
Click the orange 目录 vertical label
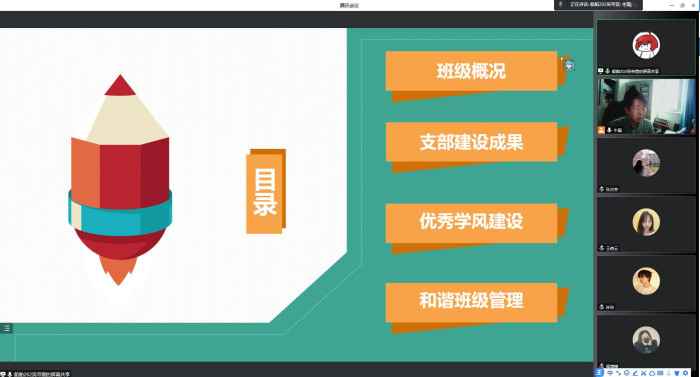pyautogui.click(x=265, y=192)
